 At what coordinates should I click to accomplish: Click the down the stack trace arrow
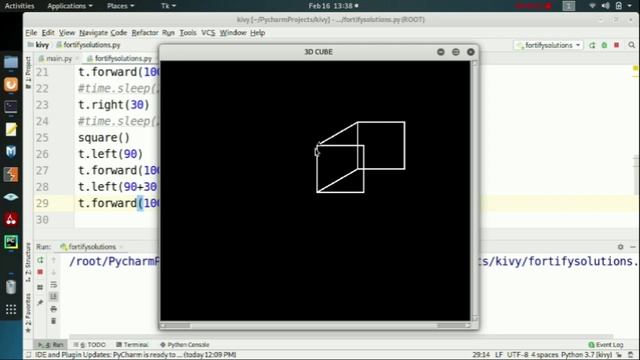click(x=53, y=272)
